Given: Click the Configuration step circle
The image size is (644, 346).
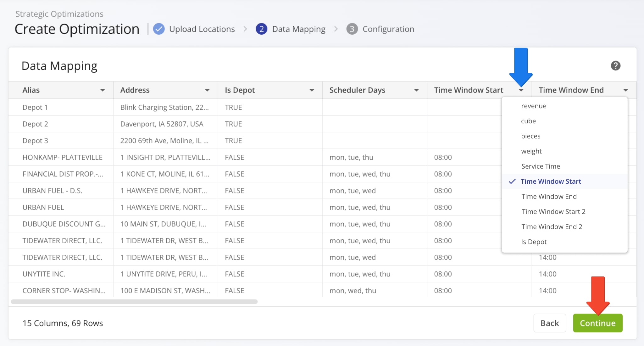Looking at the screenshot, I should point(353,29).
